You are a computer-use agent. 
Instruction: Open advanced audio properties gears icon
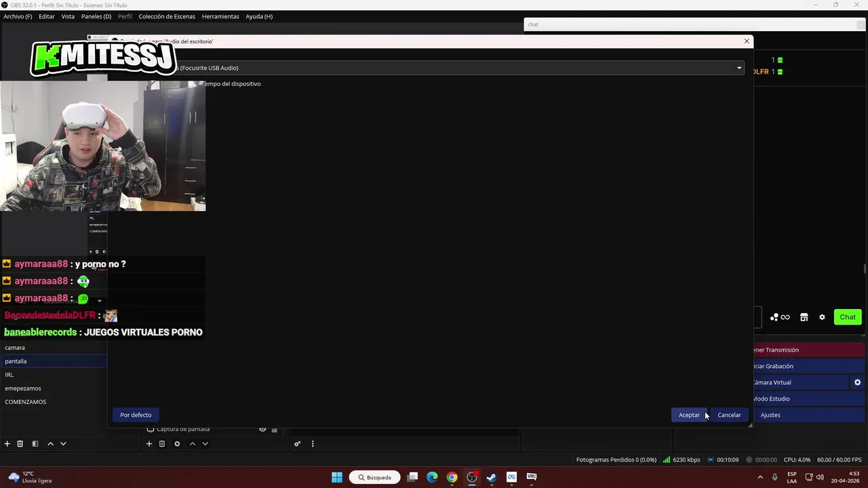pyautogui.click(x=297, y=444)
